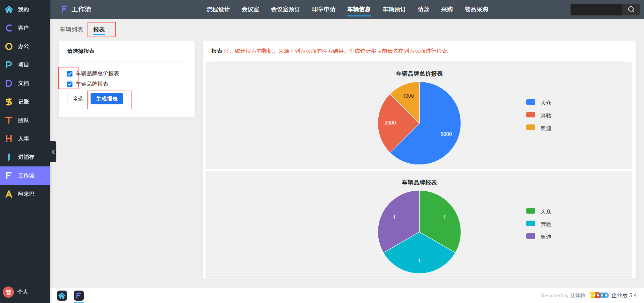Screen dimensions: 644x303
Task: Switch to the 车辆列表 tab
Action: (71, 30)
